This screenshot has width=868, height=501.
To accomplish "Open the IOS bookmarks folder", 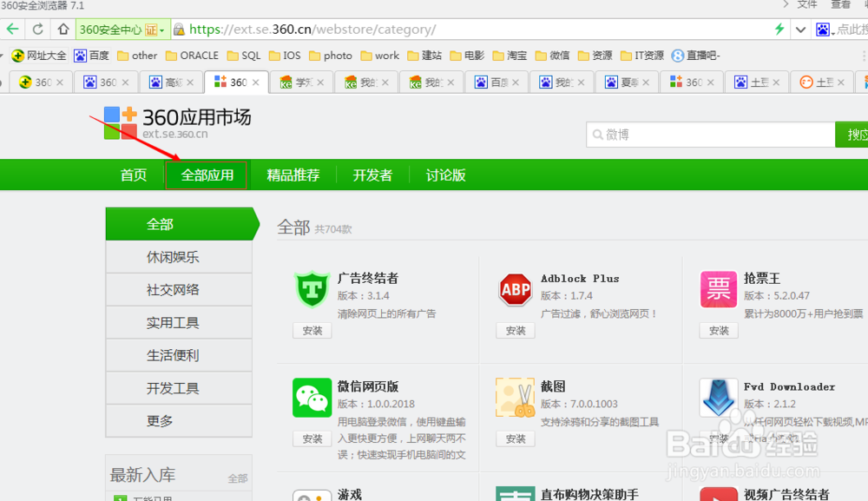I will click(285, 56).
